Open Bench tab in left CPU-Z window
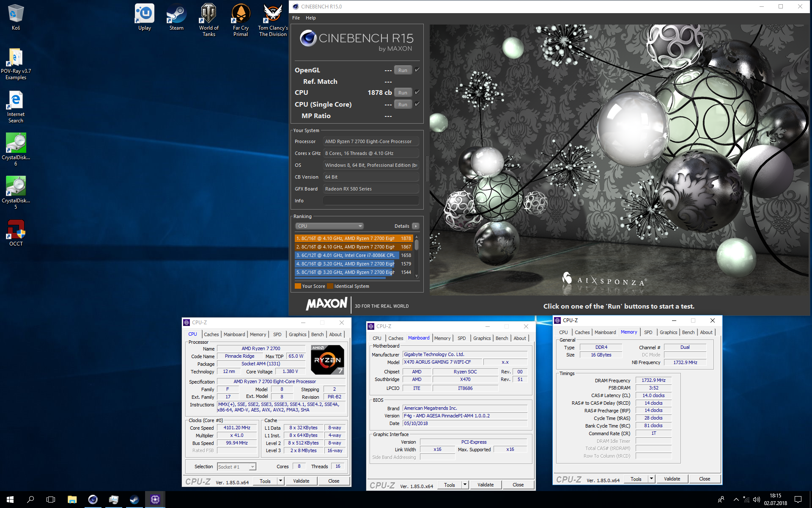Image resolution: width=812 pixels, height=508 pixels. point(317,334)
